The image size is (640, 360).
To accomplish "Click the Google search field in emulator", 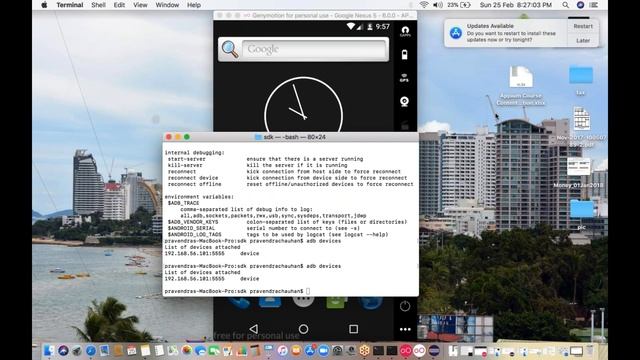I will [313, 49].
